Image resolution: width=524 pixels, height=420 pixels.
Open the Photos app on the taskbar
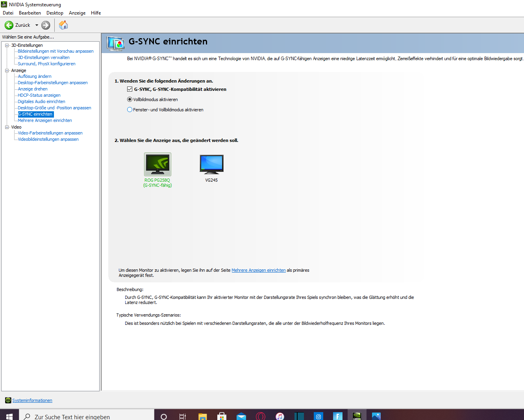pos(376,416)
